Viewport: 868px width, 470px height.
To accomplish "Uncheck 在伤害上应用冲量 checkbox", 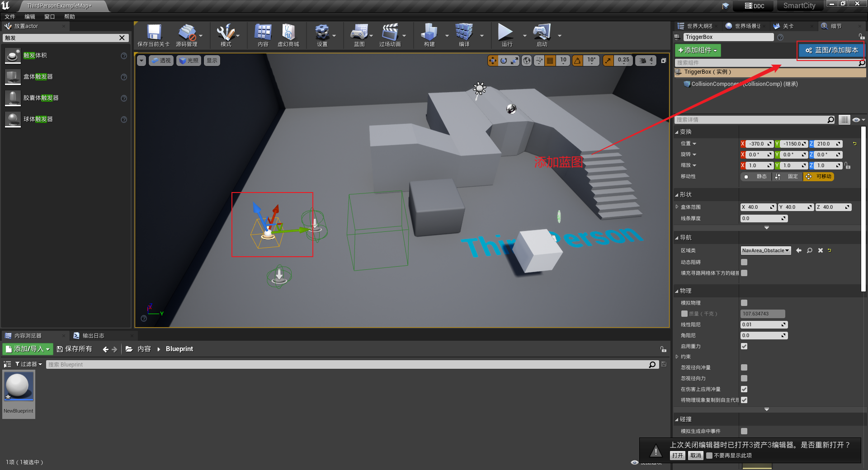I will [744, 389].
